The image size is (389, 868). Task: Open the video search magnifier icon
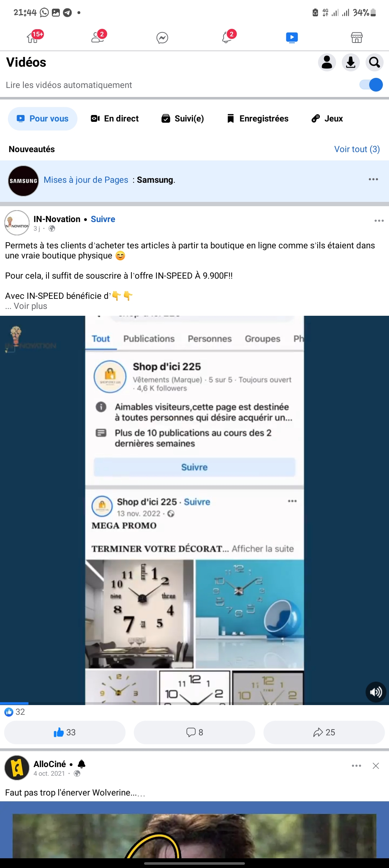click(375, 62)
